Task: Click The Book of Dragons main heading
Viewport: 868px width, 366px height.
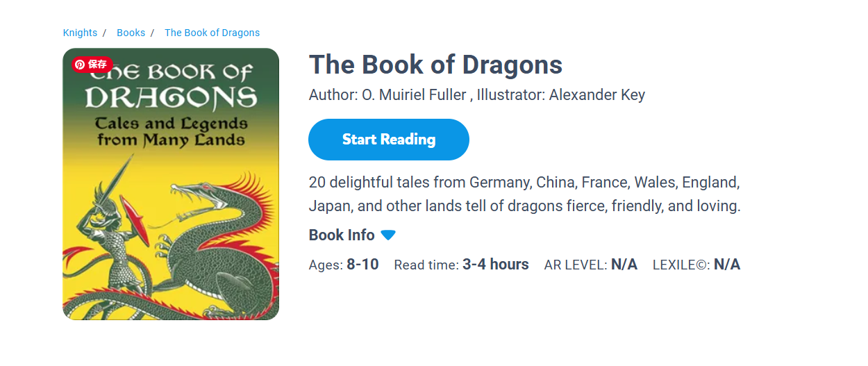Action: click(435, 65)
